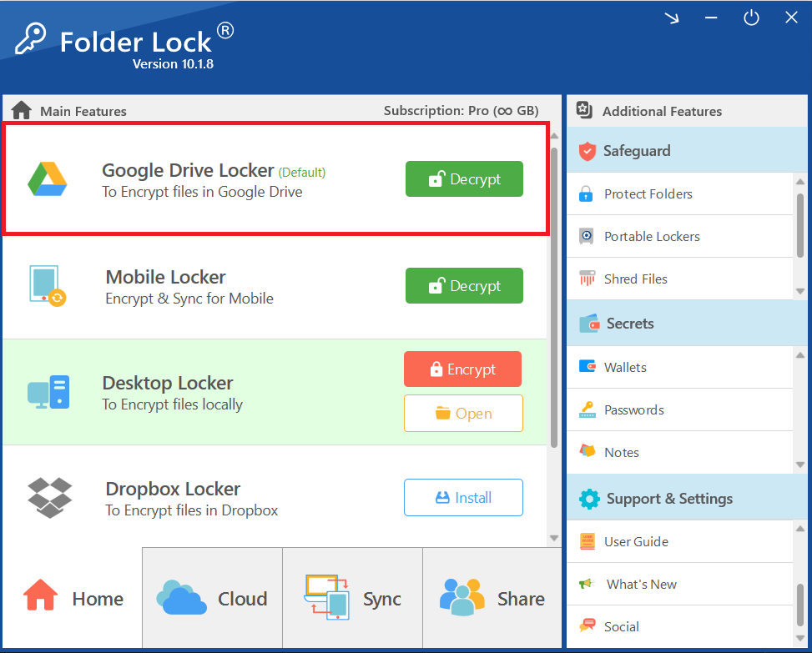Click the Social chat bubble icon
The width and height of the screenshot is (812, 653).
click(588, 625)
